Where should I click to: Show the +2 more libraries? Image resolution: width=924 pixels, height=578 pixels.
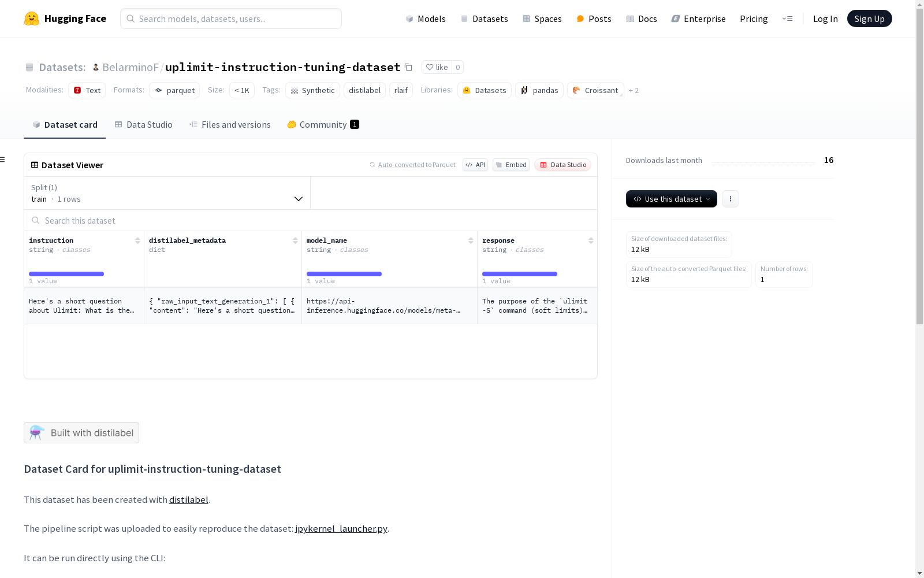point(634,90)
